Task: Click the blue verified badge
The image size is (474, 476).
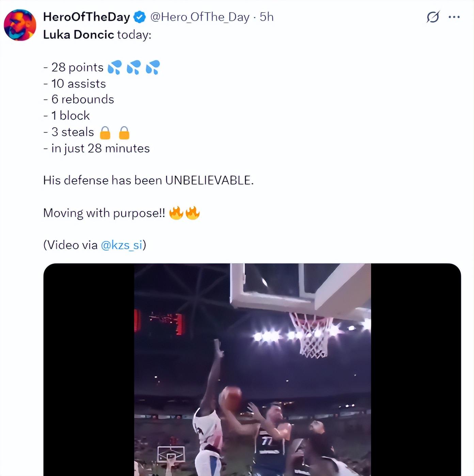Action: 139,17
